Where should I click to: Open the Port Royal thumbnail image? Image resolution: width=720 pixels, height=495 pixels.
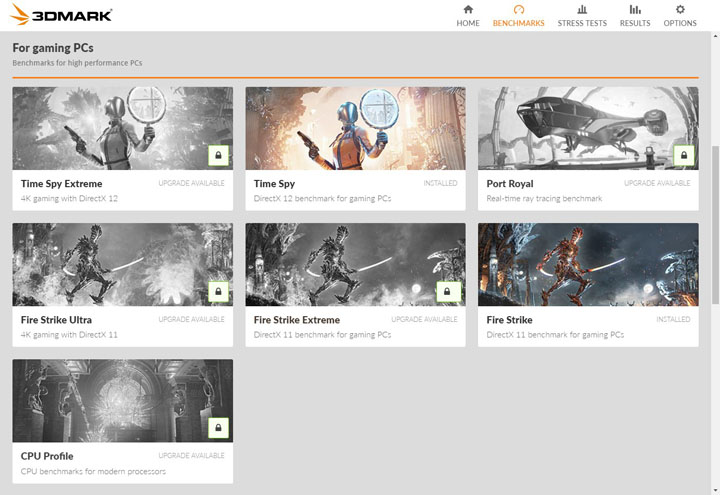pyautogui.click(x=588, y=128)
